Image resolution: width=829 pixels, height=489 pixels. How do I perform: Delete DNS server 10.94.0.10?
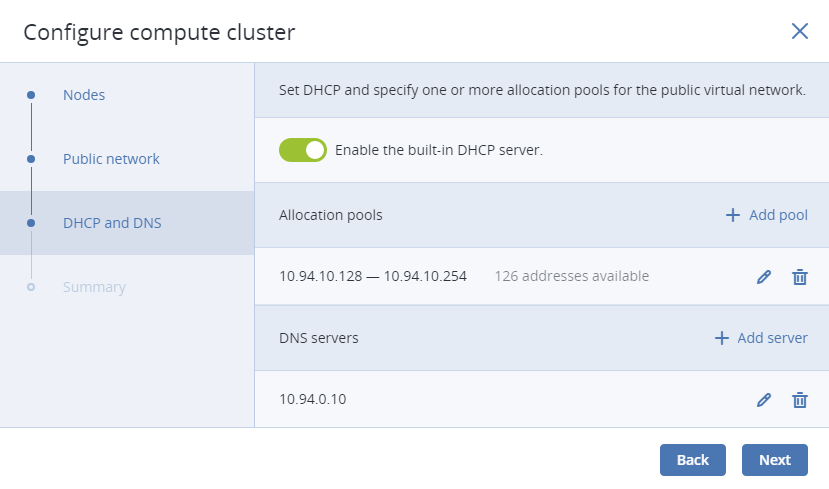799,400
